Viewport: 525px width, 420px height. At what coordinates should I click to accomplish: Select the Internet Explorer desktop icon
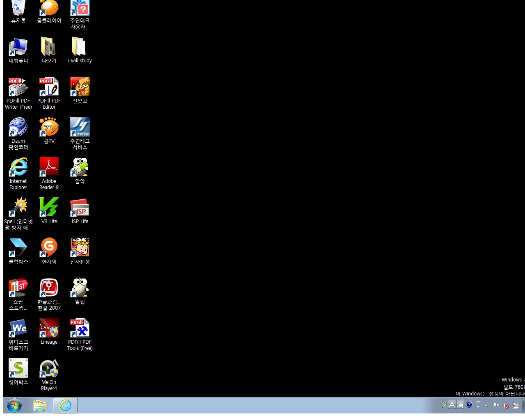pyautogui.click(x=18, y=174)
